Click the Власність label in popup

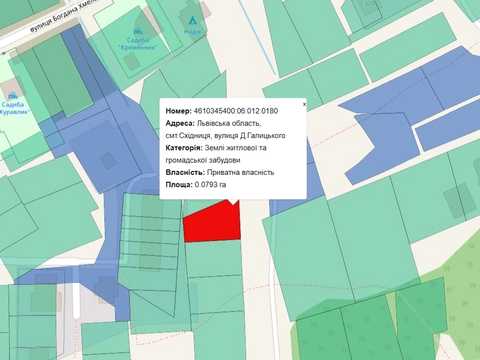point(185,172)
